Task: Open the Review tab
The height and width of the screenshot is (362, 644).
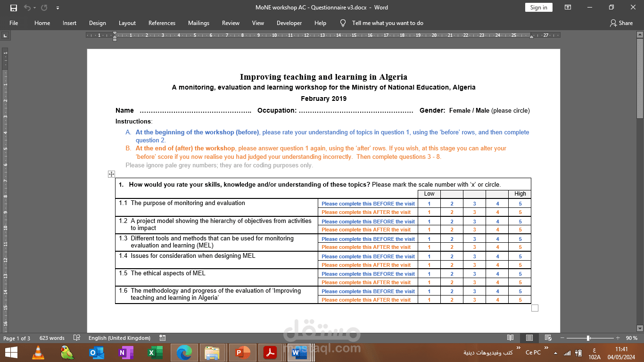Action: pyautogui.click(x=231, y=23)
